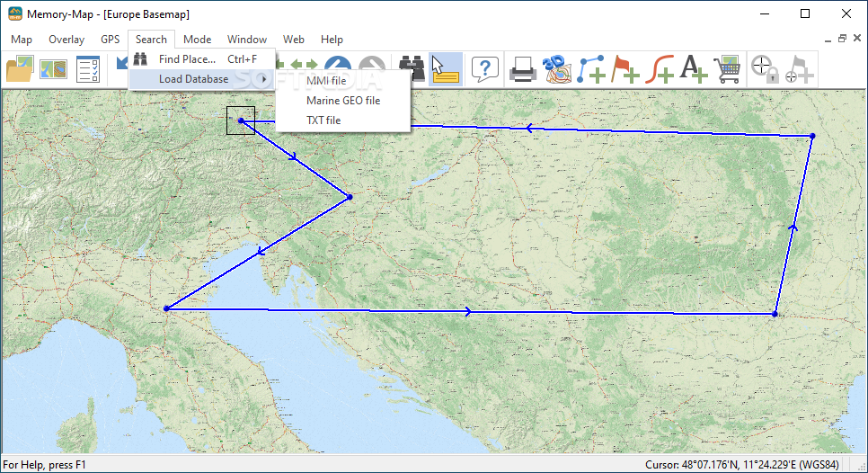
Task: Minimize the Europe Basemap child window
Action: pyautogui.click(x=828, y=39)
